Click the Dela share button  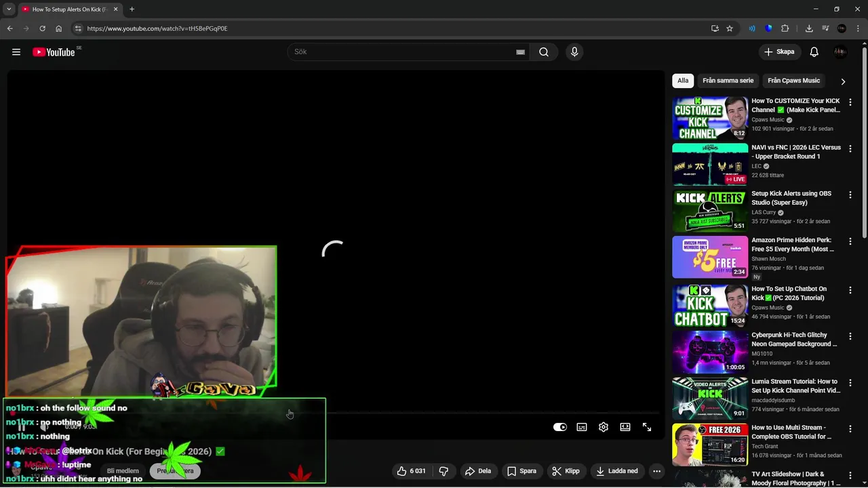pos(477,471)
